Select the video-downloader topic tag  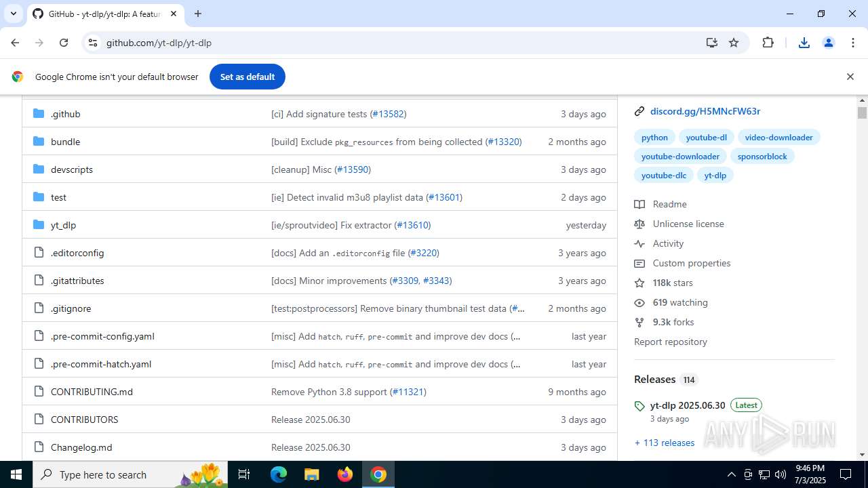778,138
